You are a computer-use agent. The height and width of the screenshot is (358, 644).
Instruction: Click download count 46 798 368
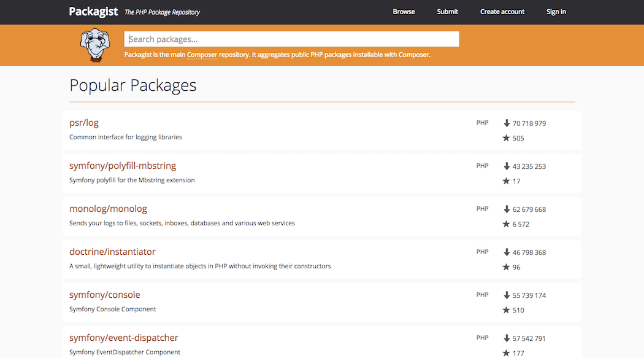coord(529,252)
